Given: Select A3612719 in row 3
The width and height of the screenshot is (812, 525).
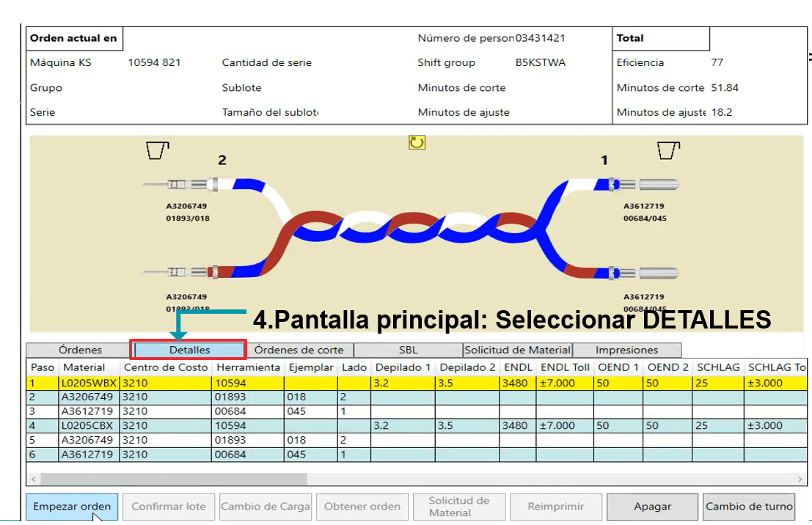Looking at the screenshot, I should point(89,411).
